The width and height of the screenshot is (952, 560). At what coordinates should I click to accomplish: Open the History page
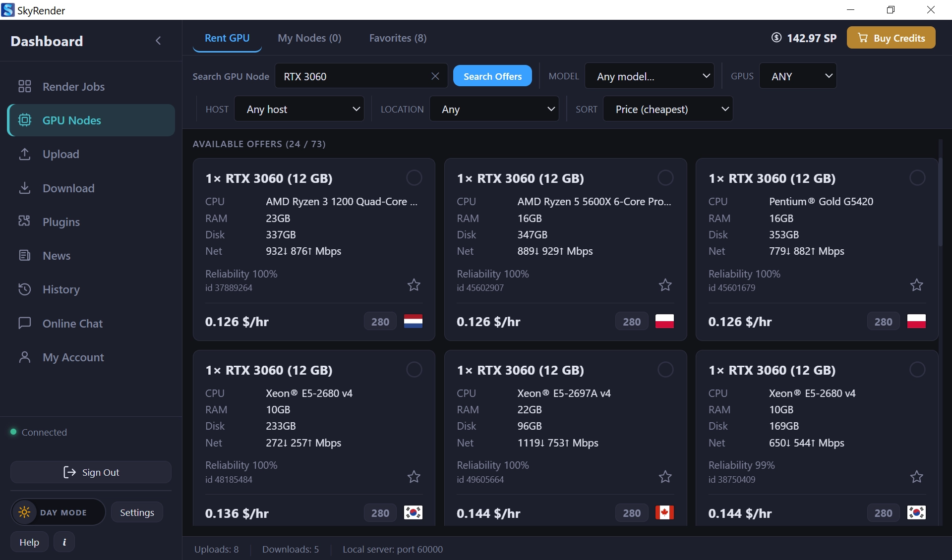[91, 289]
